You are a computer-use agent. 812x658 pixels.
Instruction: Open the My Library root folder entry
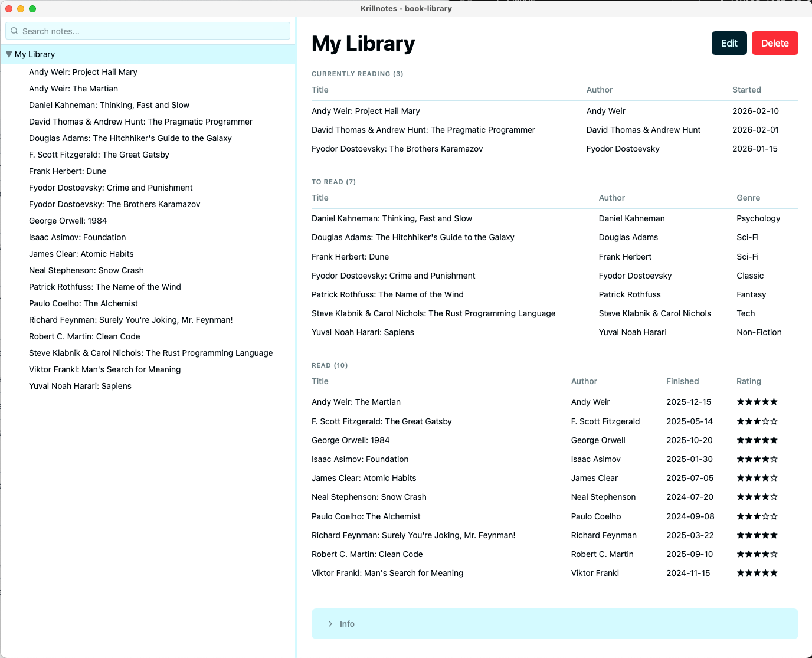(36, 54)
